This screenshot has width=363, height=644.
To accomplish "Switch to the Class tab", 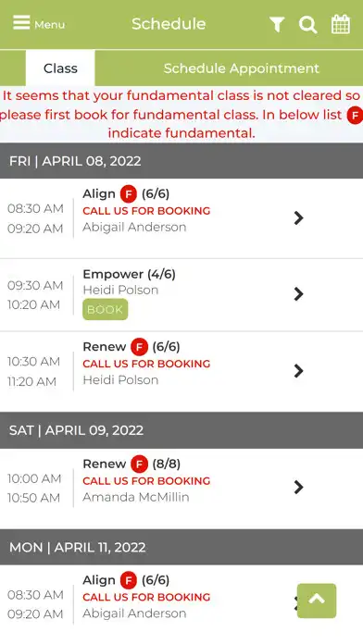I will coord(60,68).
